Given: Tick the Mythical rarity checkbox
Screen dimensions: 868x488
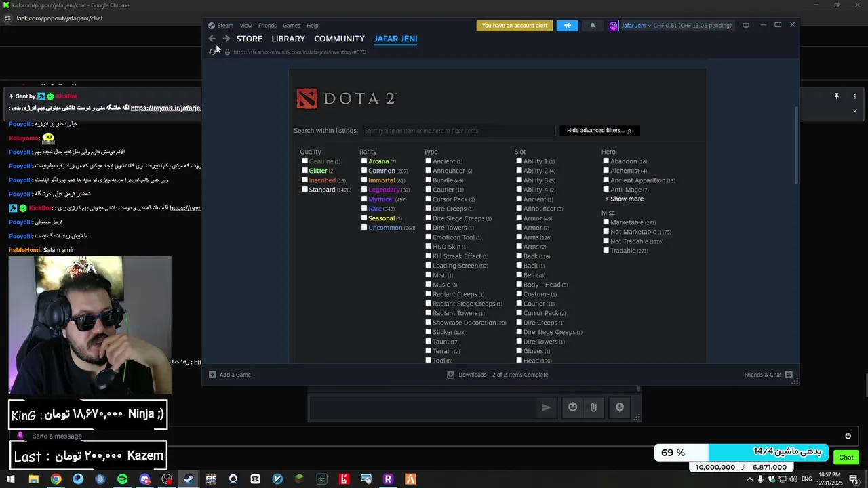Looking at the screenshot, I should [x=364, y=199].
